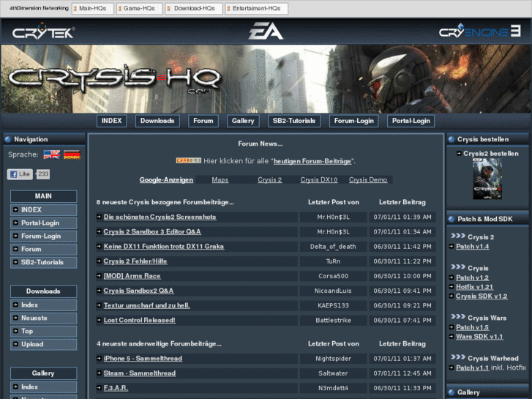Click the orb icon beside right Gallery heading
The height and width of the screenshot is (399, 532).
pyautogui.click(x=452, y=392)
